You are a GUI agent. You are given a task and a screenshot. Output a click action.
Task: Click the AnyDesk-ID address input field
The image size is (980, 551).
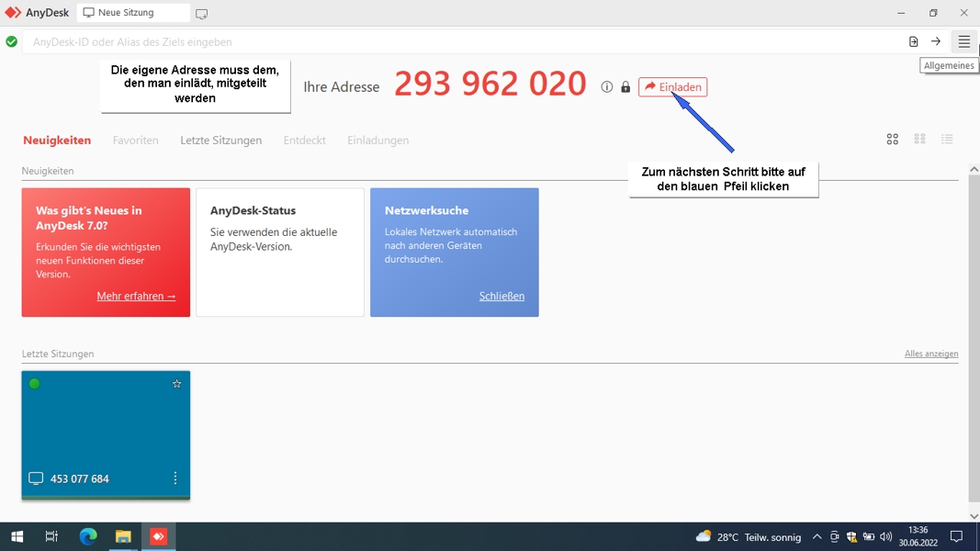(x=459, y=41)
